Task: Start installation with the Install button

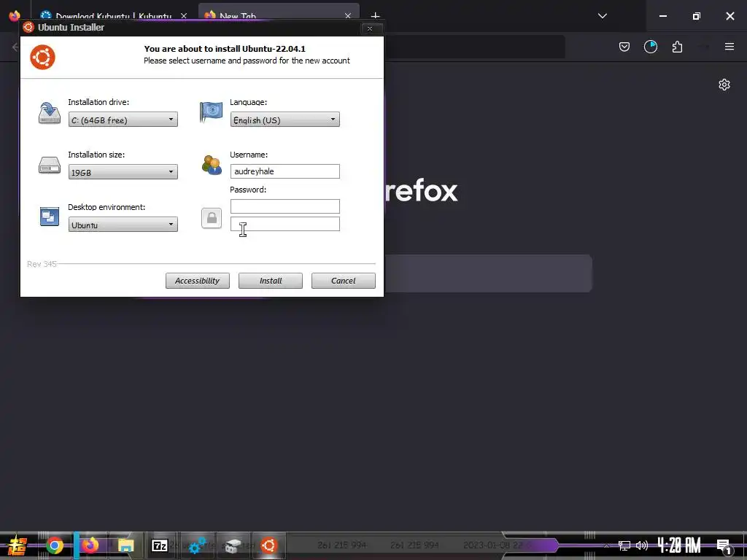Action: 270,281
